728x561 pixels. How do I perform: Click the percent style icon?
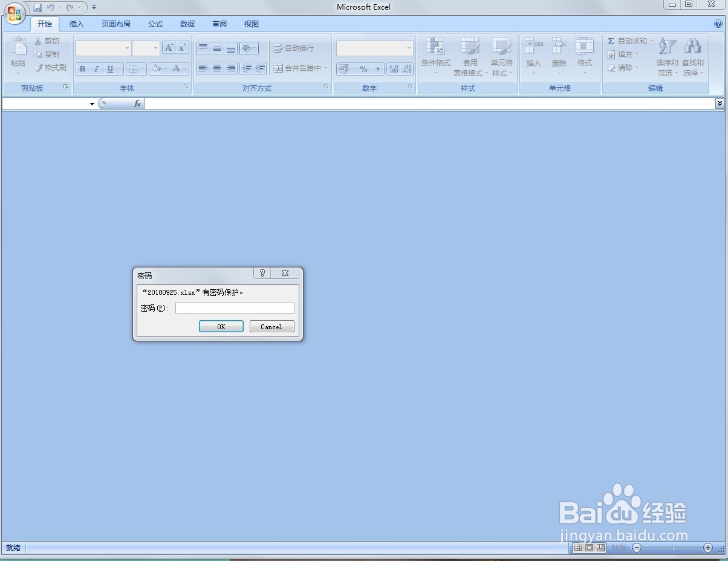[x=363, y=69]
